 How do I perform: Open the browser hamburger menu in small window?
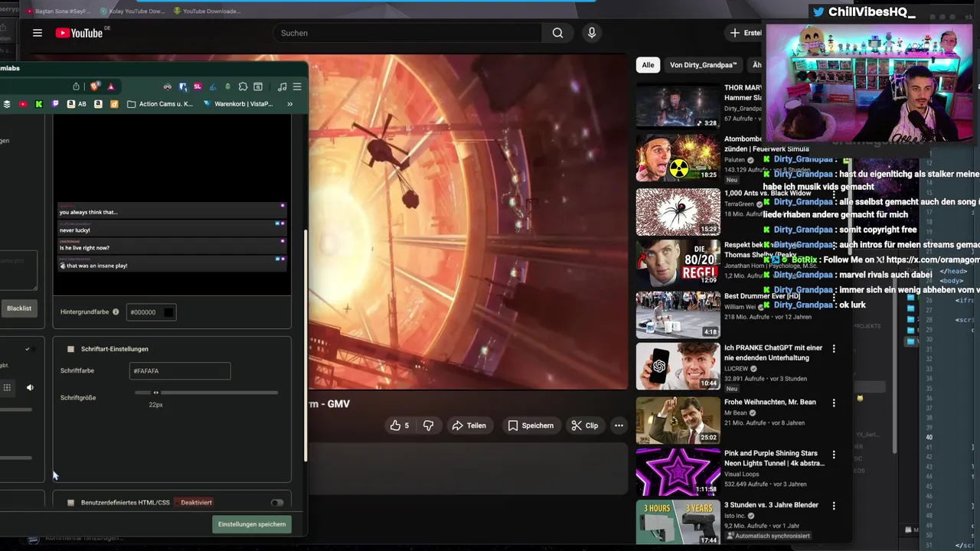[x=297, y=86]
